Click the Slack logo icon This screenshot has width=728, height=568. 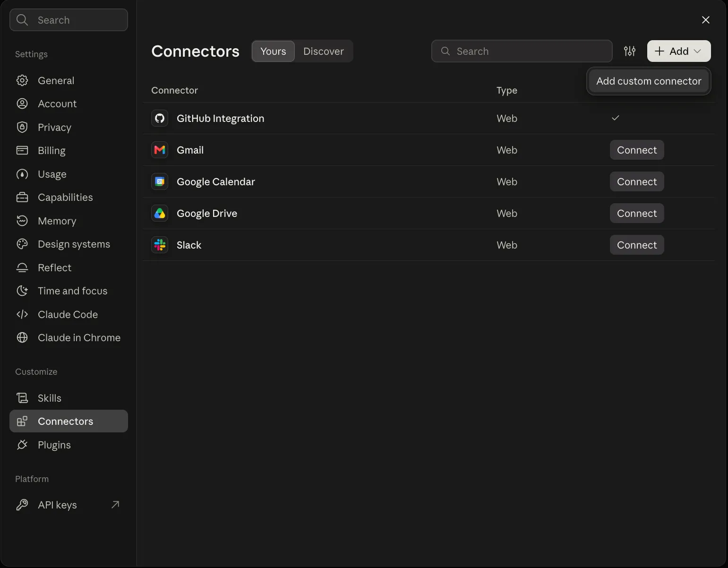[160, 245]
